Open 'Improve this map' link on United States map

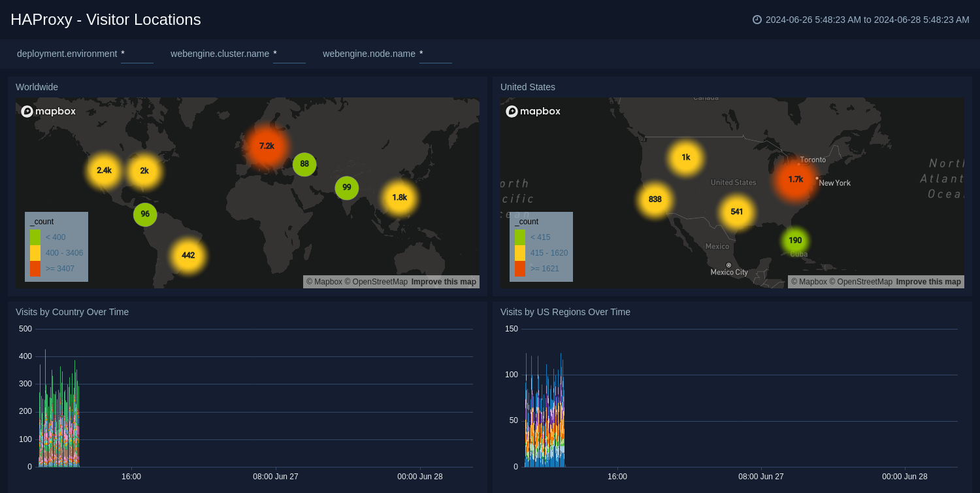[928, 282]
